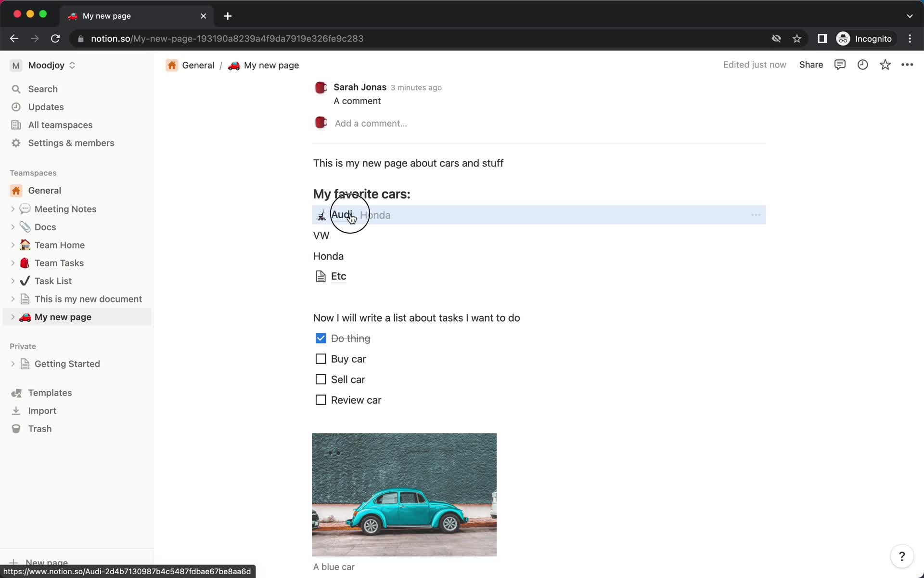Click the page history clock icon

[863, 65]
